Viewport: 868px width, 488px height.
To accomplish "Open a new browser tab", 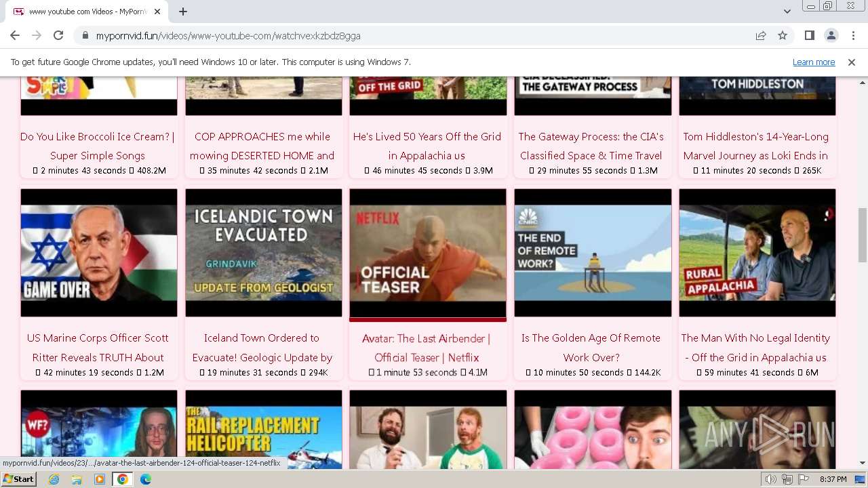I will pyautogui.click(x=183, y=12).
